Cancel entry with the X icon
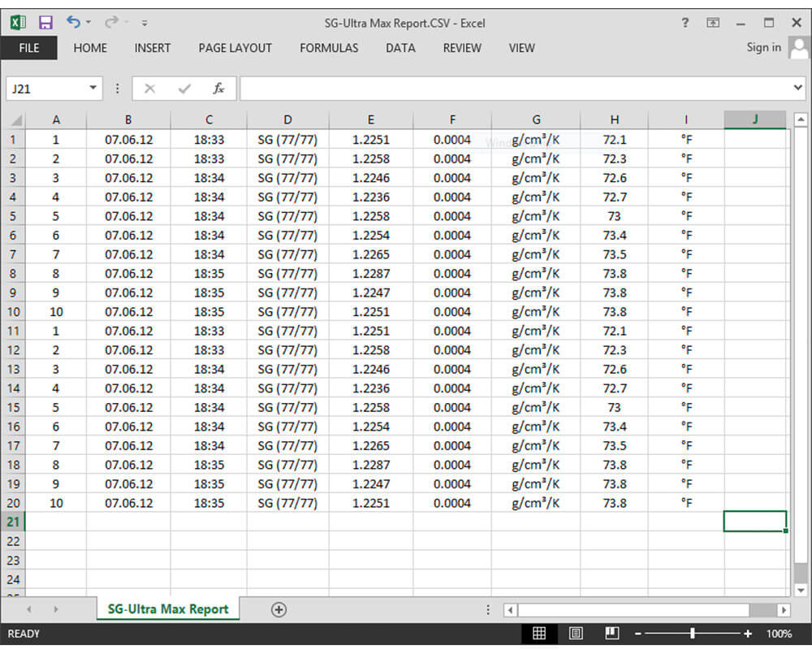The width and height of the screenshot is (812, 650). tap(149, 89)
